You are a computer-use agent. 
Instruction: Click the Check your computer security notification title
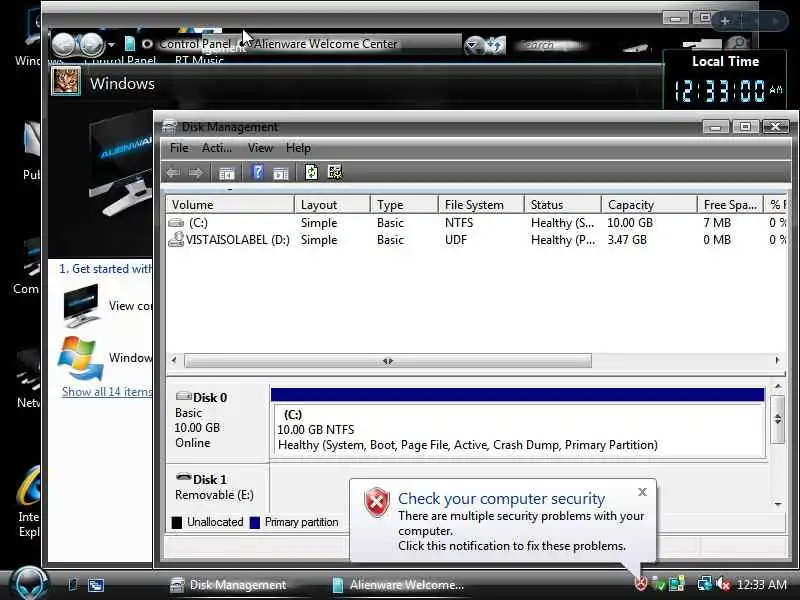coord(502,498)
